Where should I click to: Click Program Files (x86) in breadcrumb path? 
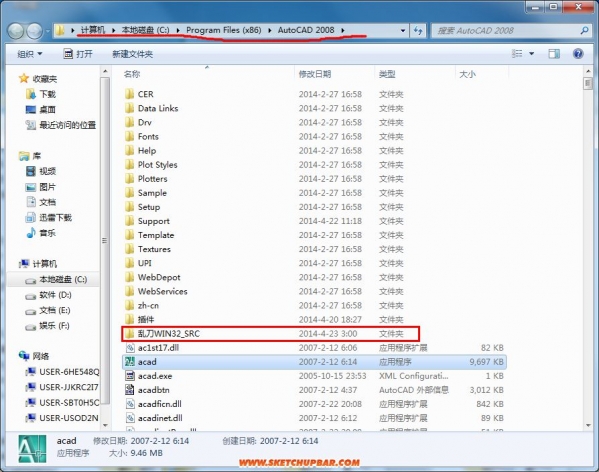coord(224,30)
